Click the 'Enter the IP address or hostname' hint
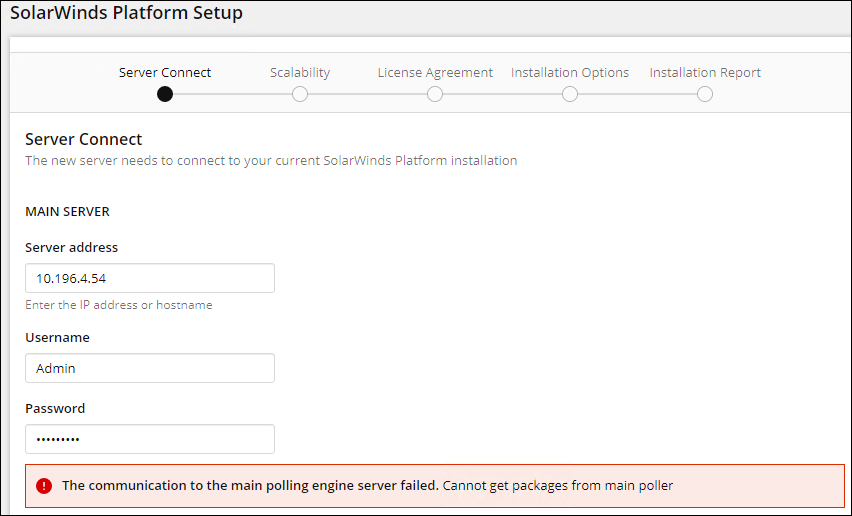852x516 pixels. pyautogui.click(x=118, y=305)
